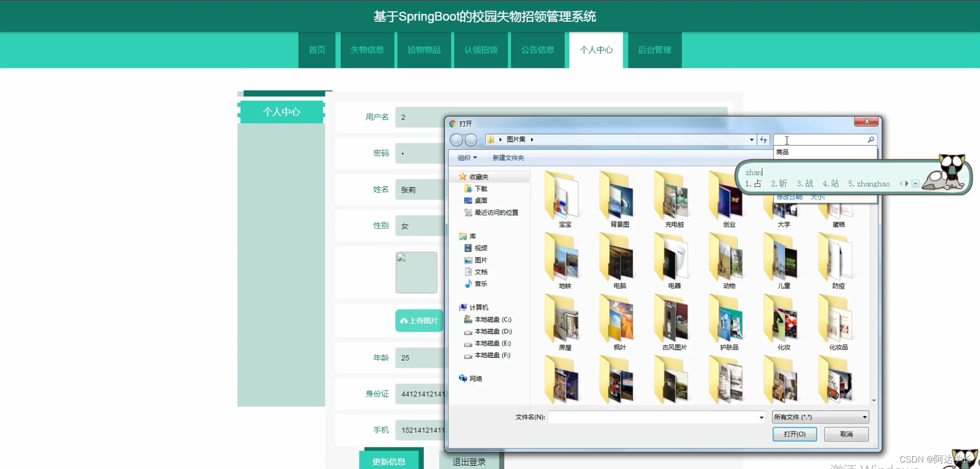The width and height of the screenshot is (980, 469).
Task: Select 收藏夹 header in sidebar
Action: [x=474, y=177]
